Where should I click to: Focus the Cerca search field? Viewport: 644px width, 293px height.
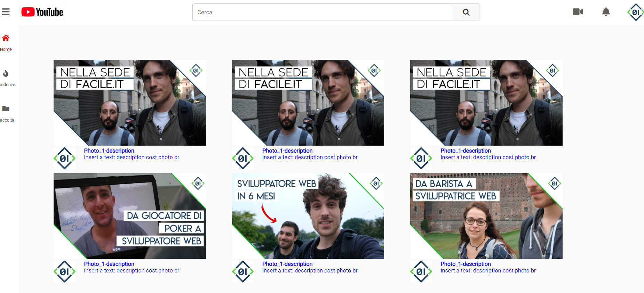pos(323,12)
